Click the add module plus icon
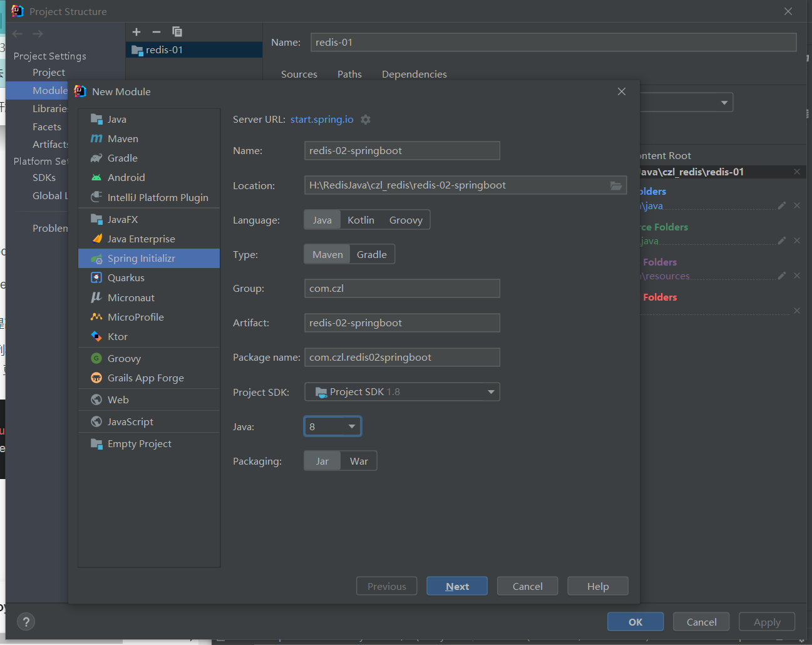This screenshot has height=645, width=812. tap(136, 32)
